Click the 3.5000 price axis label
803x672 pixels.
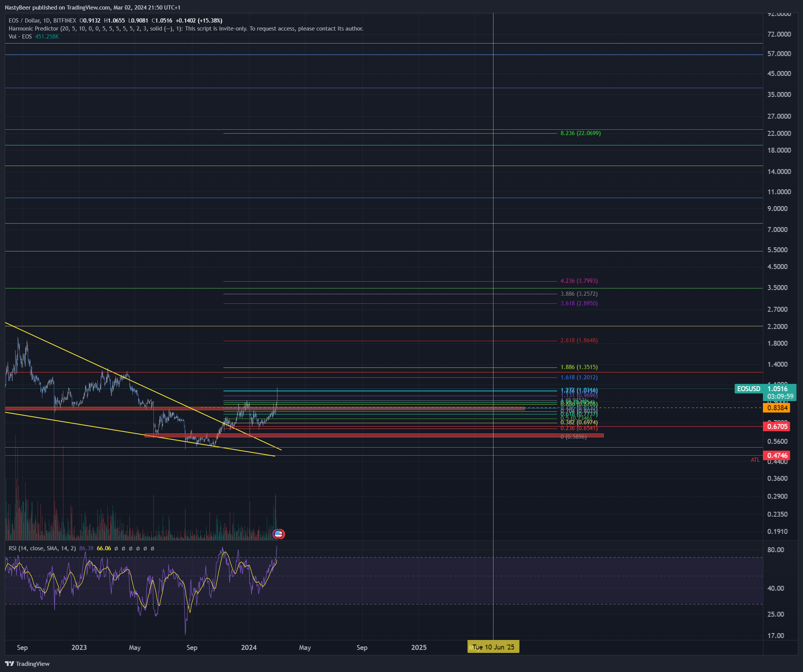pos(777,287)
